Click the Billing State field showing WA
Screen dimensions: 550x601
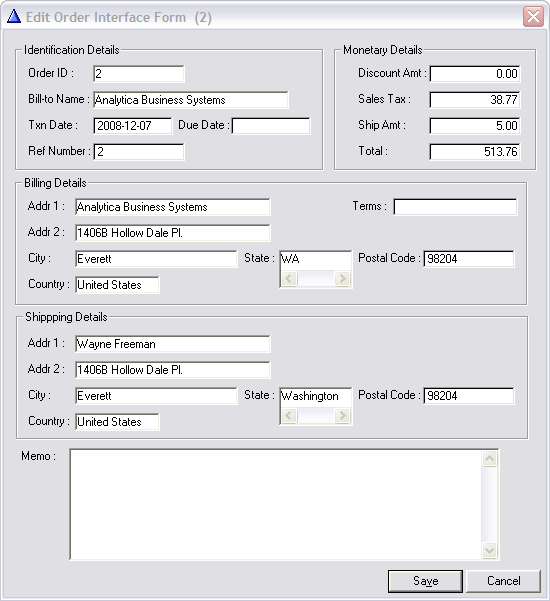click(316, 259)
